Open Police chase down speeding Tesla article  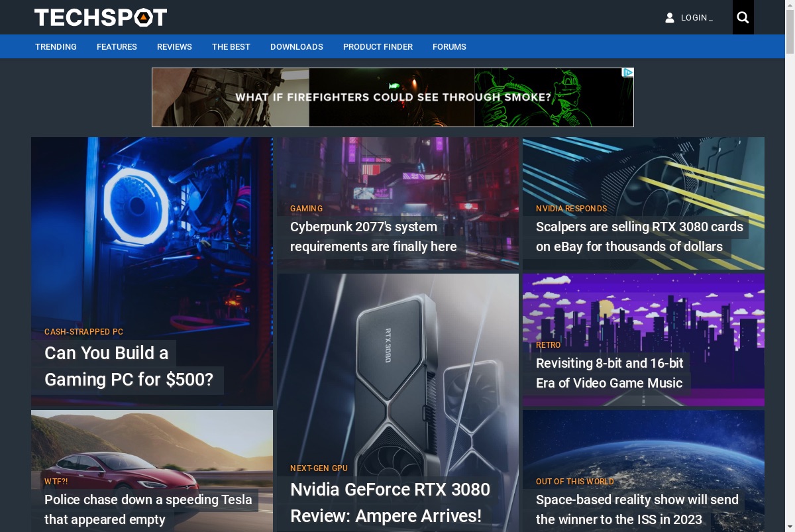coord(148,509)
